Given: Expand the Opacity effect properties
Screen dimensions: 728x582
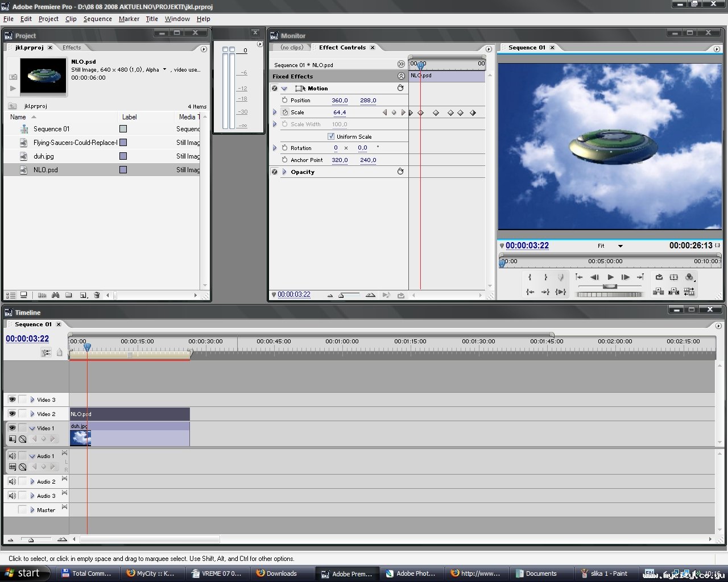Looking at the screenshot, I should click(x=284, y=172).
